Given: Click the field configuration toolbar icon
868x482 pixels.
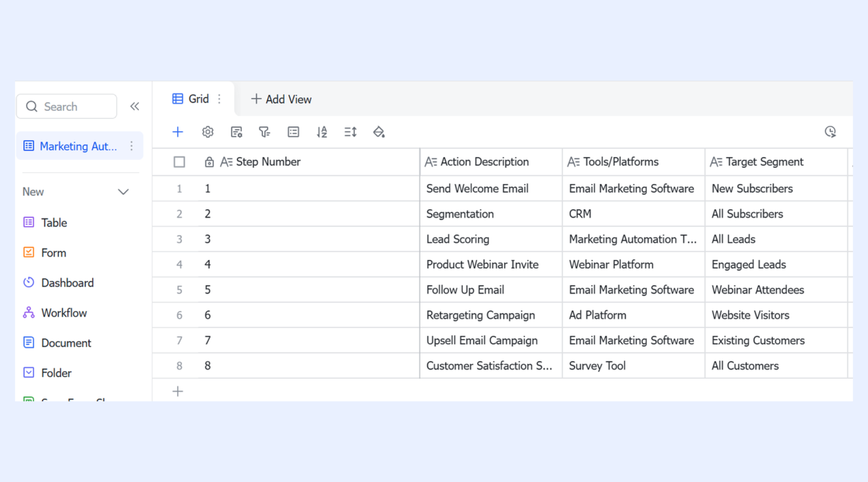Looking at the screenshot, I should pyautogui.click(x=236, y=132).
